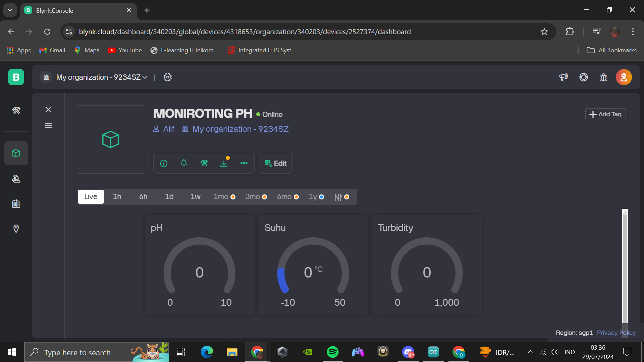Expand the My organization dropdown chevron
The width and height of the screenshot is (644, 362).
[x=145, y=77]
